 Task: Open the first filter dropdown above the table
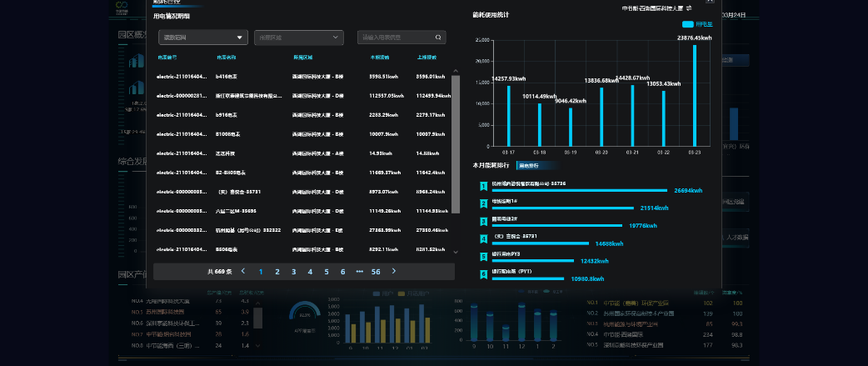pos(202,38)
